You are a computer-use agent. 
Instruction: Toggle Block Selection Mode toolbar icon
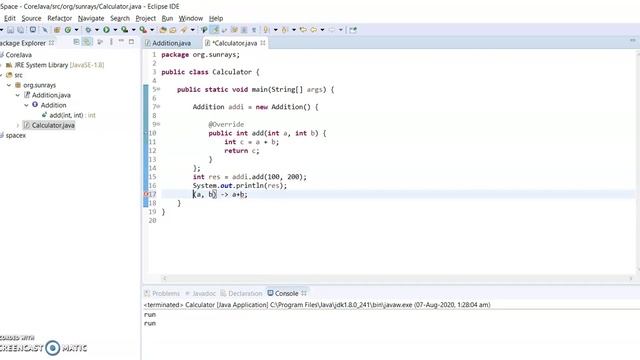click(x=244, y=30)
